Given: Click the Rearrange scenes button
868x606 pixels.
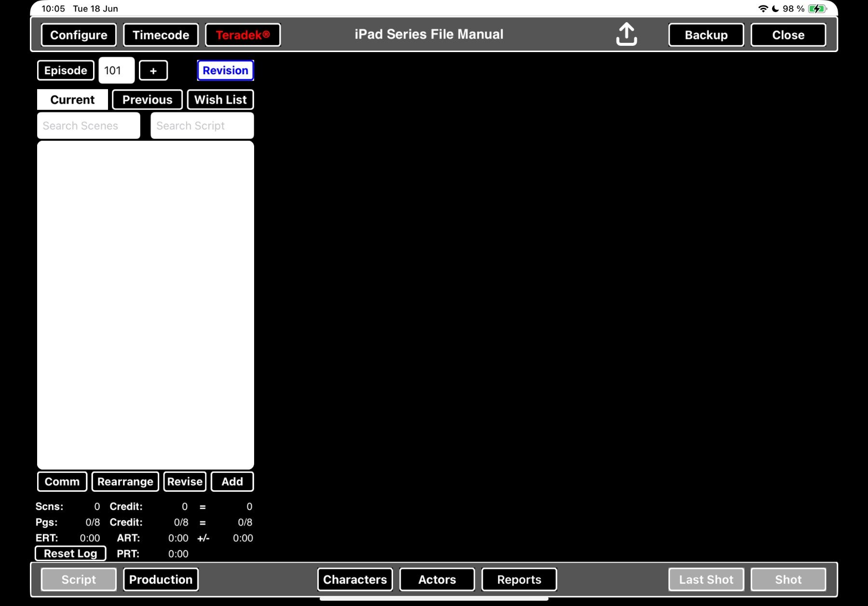Looking at the screenshot, I should (x=125, y=482).
